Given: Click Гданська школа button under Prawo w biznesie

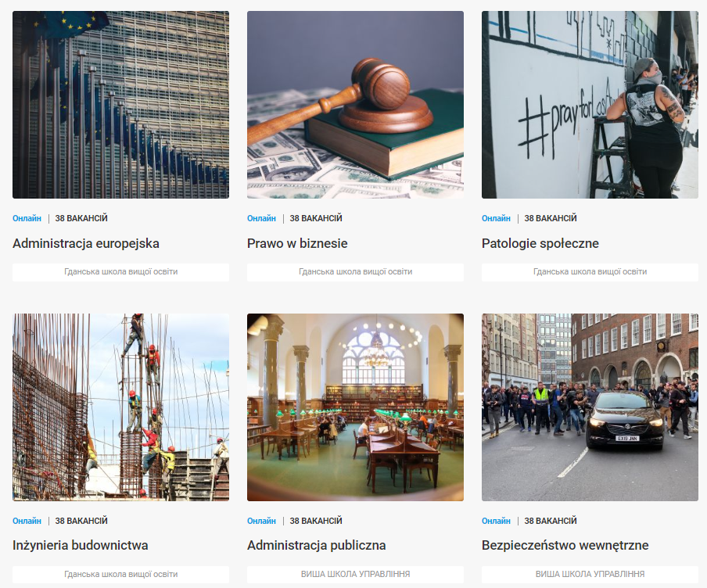Looking at the screenshot, I should [355, 272].
